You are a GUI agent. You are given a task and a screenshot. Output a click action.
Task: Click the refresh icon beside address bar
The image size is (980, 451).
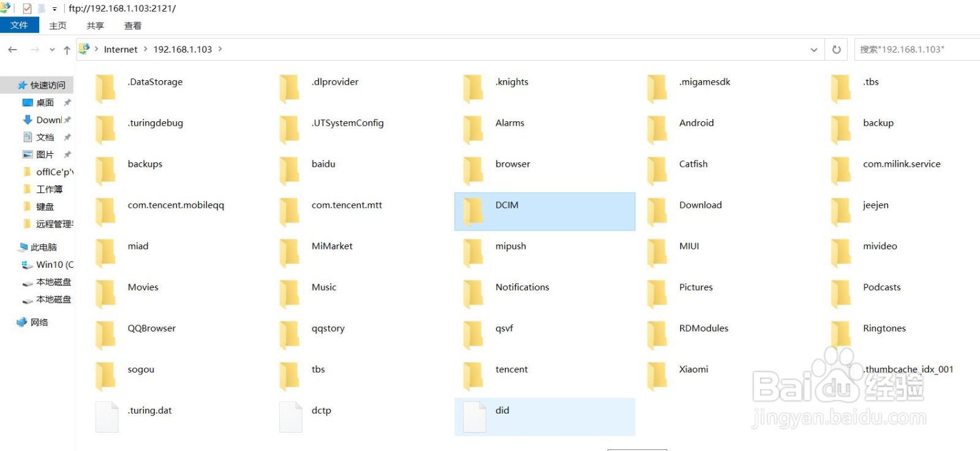(836, 50)
